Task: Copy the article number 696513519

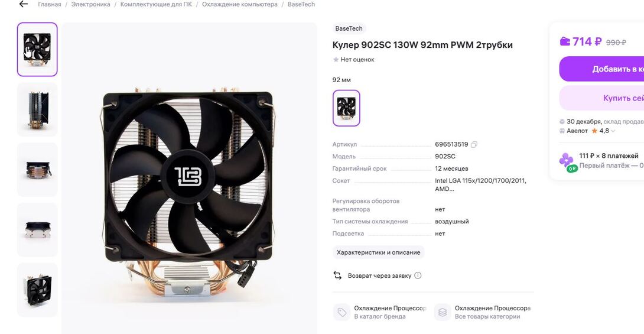Action: [x=474, y=144]
